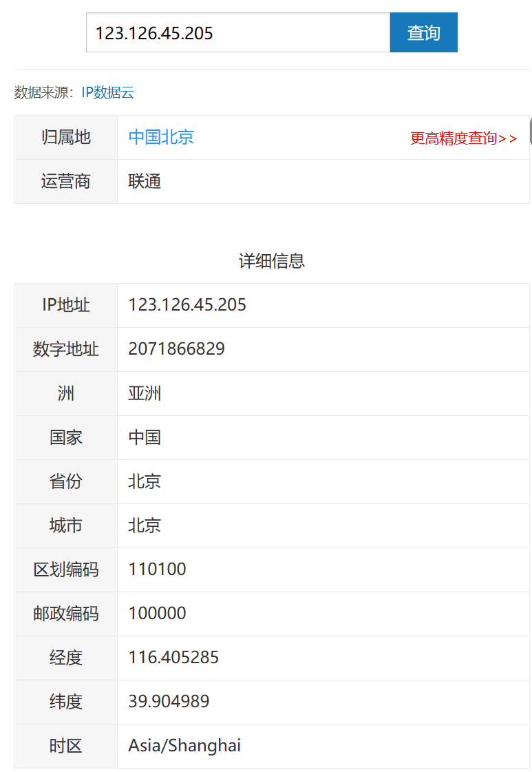Image resolution: width=532 pixels, height=772 pixels.
Task: Select the longitude value 116.405285
Action: [173, 657]
